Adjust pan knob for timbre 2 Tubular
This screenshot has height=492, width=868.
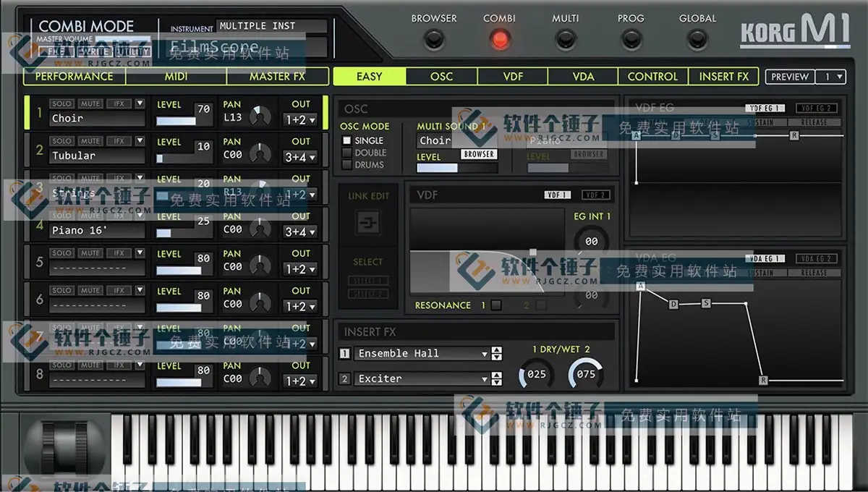pos(259,154)
